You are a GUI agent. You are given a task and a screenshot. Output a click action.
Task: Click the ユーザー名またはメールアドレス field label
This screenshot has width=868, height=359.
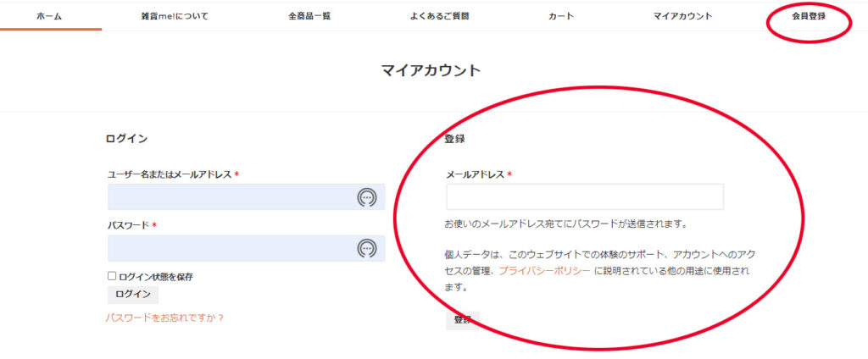pyautogui.click(x=170, y=174)
